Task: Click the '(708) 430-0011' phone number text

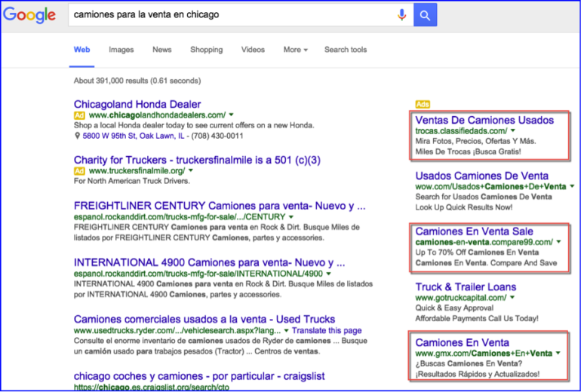Action: (217, 136)
